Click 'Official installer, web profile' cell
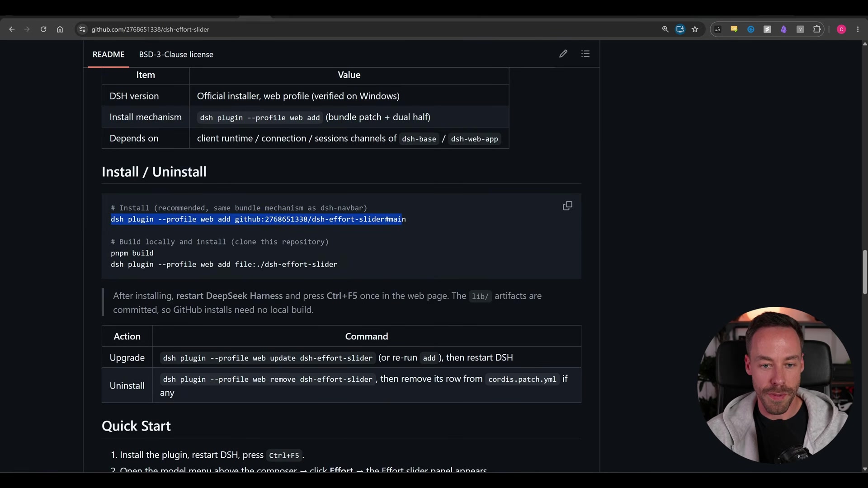The width and height of the screenshot is (868, 488). pyautogui.click(x=349, y=96)
